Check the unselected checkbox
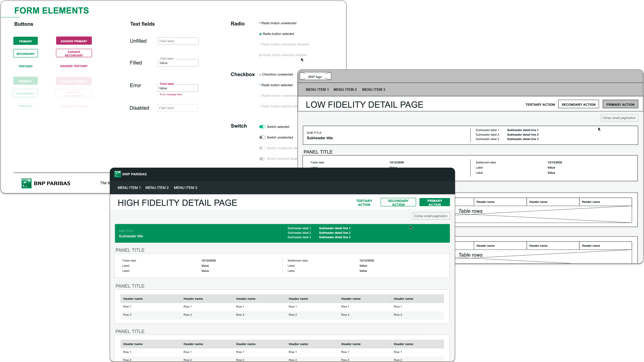644x362 pixels. (260, 74)
